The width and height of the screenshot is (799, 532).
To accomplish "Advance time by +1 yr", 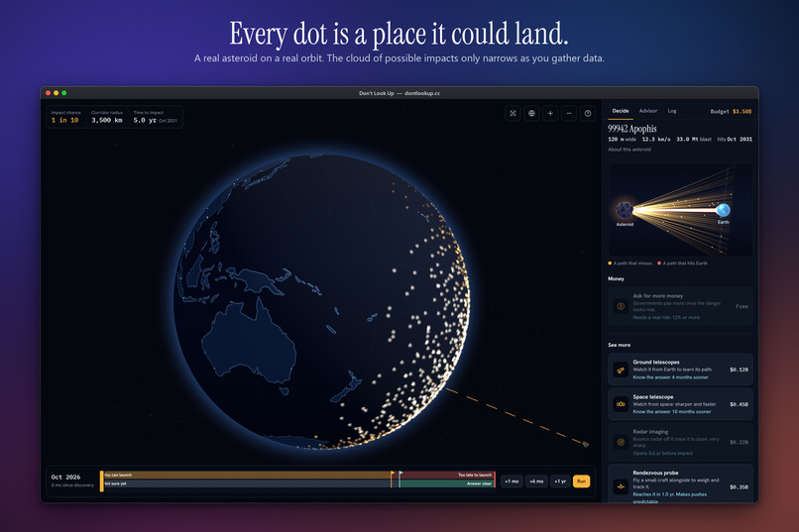I will (x=560, y=481).
